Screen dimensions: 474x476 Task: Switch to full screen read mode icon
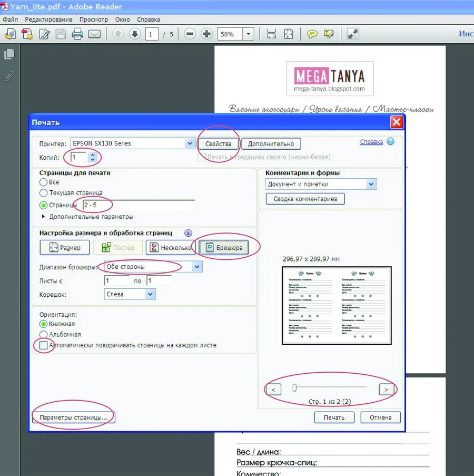[x=353, y=34]
